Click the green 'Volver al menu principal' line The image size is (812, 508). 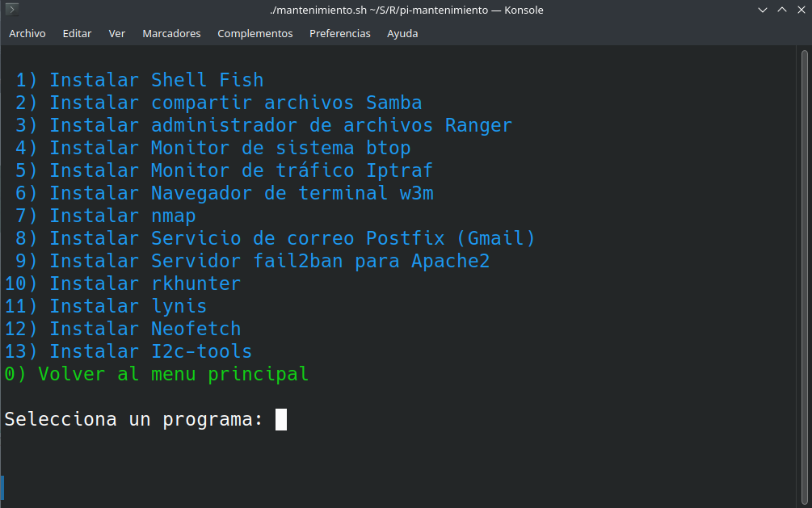[x=157, y=375]
